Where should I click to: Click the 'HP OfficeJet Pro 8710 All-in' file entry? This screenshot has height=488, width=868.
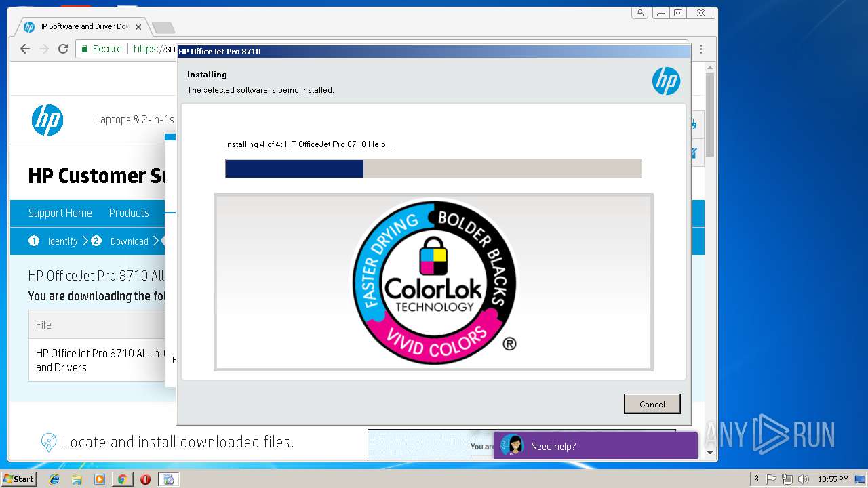click(x=100, y=360)
